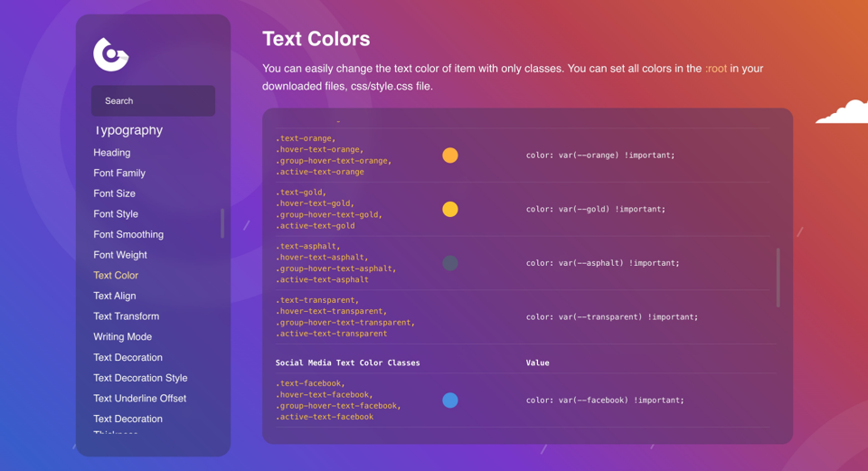Image resolution: width=868 pixels, height=471 pixels.
Task: Click the gold color swatch circle
Action: pos(450,210)
